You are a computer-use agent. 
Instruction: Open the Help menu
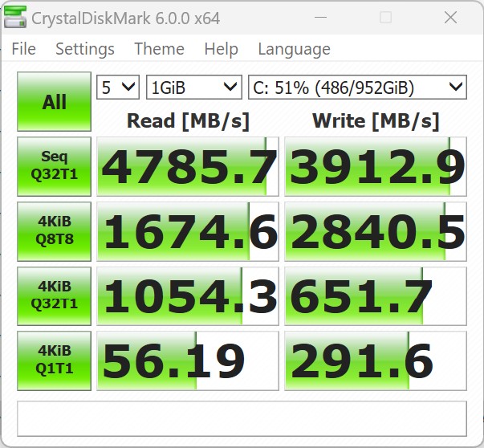[221, 49]
